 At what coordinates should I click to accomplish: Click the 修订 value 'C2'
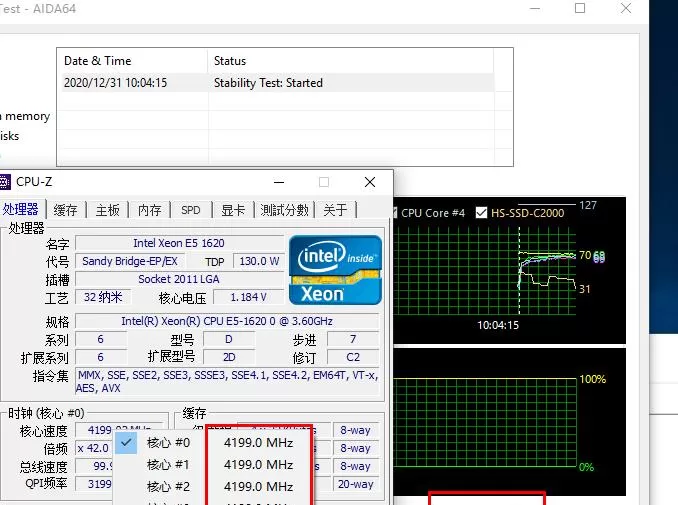coord(353,357)
